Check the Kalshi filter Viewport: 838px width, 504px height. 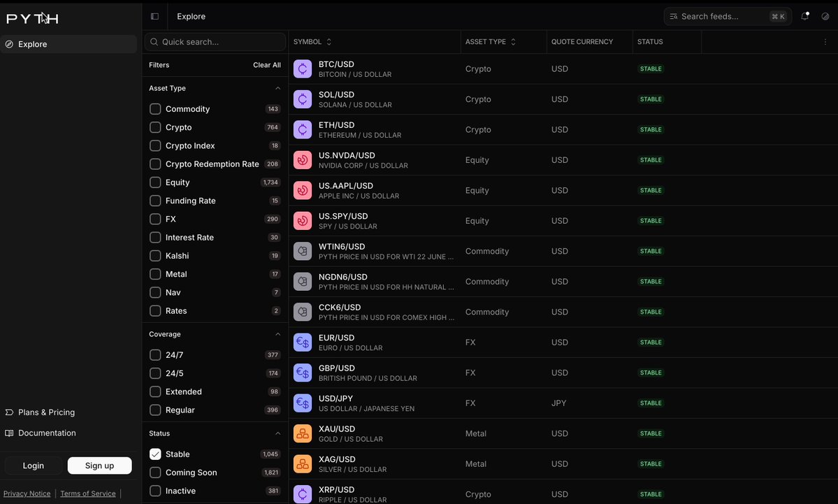coord(155,255)
